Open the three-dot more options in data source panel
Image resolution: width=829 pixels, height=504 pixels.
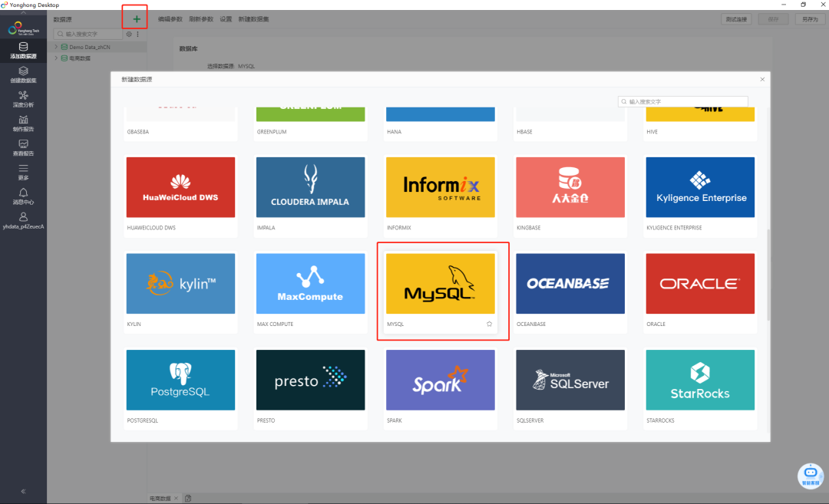click(138, 34)
